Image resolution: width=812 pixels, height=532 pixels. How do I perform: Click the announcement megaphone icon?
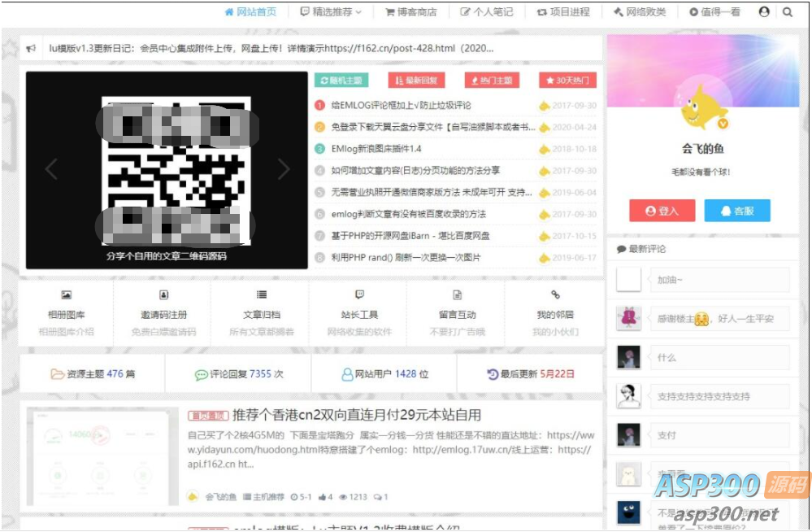(x=31, y=48)
